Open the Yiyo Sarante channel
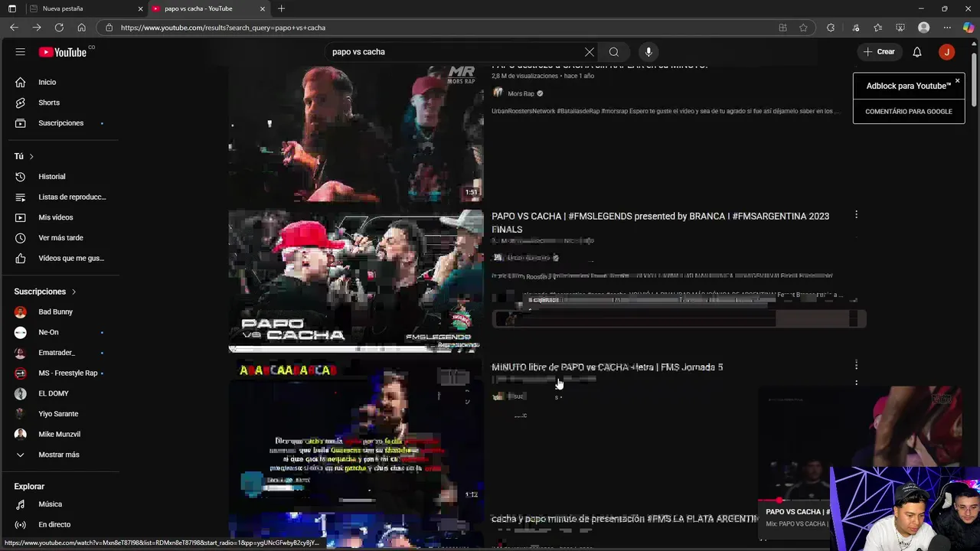Image resolution: width=980 pixels, height=551 pixels. coord(60,414)
